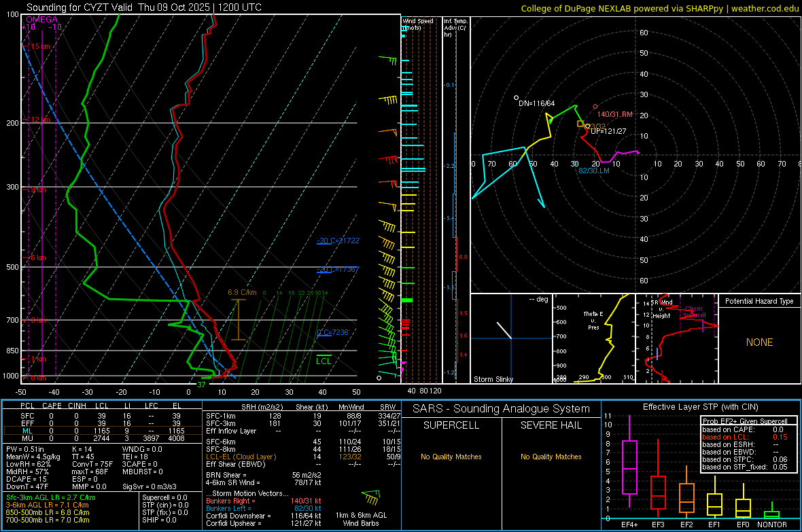Select the MU parcel row
This screenshot has height=532, width=802.
coord(103,438)
